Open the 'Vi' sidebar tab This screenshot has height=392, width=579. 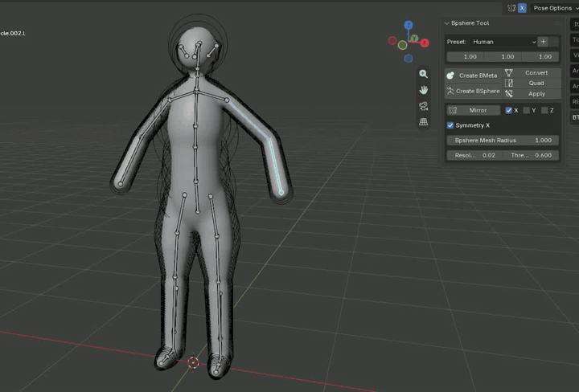pos(575,55)
